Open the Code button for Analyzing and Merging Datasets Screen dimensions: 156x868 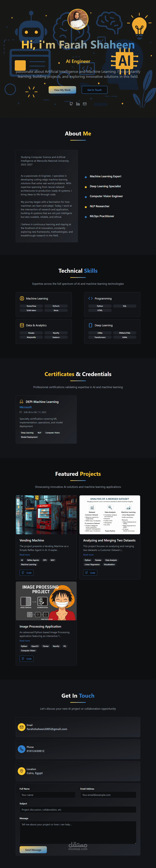pos(90,573)
